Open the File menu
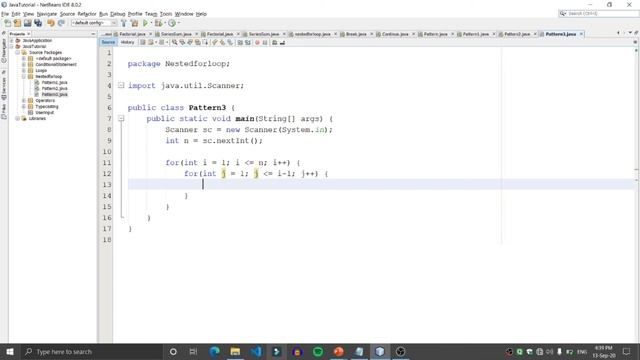 pos(5,14)
